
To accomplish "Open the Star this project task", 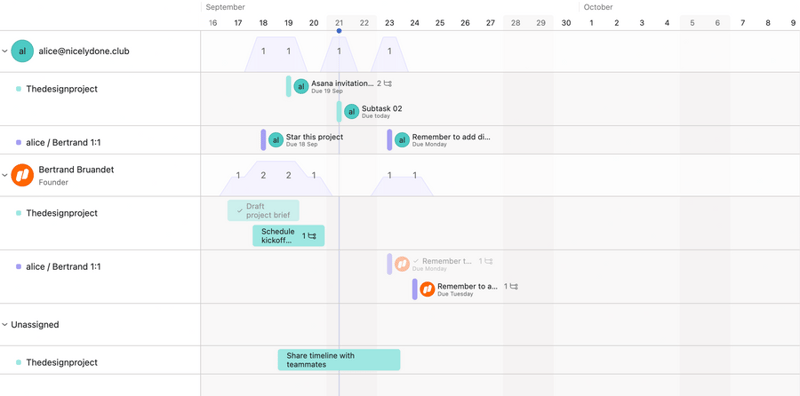I will (314, 137).
